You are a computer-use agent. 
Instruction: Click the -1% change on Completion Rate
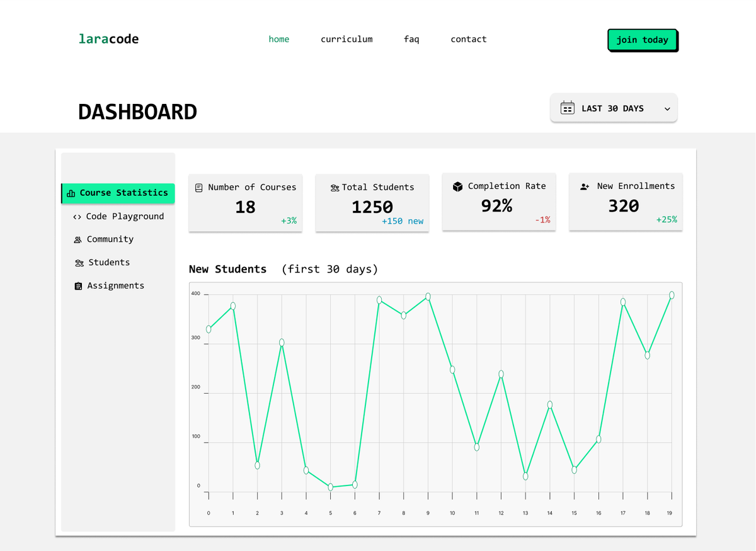coord(542,220)
